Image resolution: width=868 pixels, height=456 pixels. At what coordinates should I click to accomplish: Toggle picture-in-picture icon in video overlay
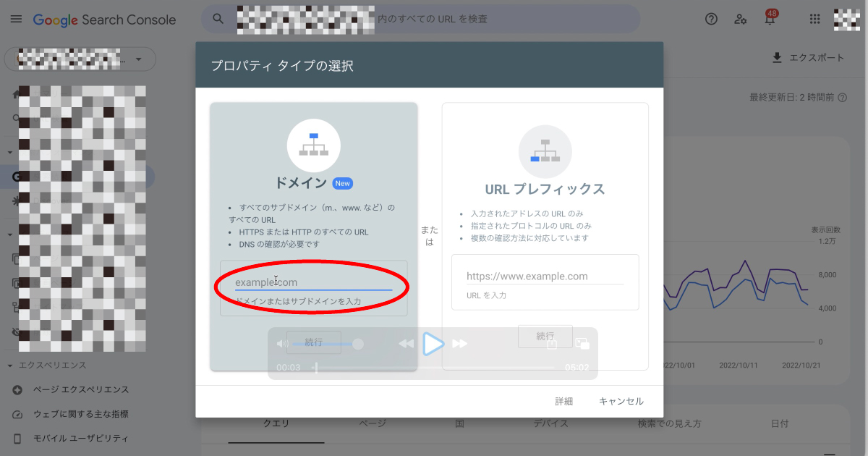tap(583, 344)
